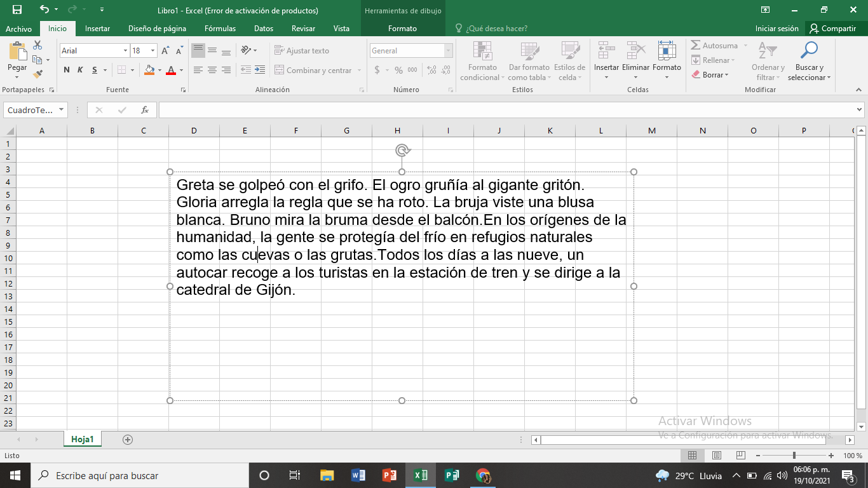Click the percent style icon
The width and height of the screenshot is (868, 488).
[x=398, y=70]
